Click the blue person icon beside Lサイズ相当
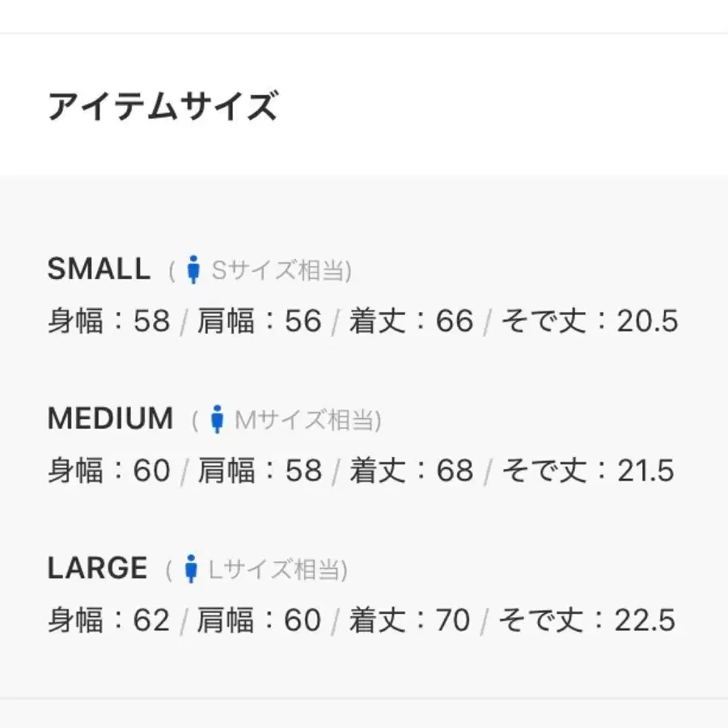The image size is (728, 728). click(190, 569)
